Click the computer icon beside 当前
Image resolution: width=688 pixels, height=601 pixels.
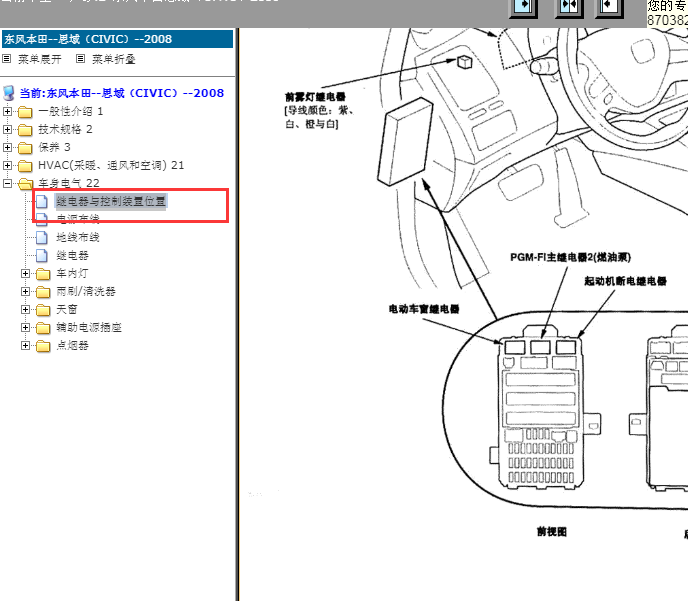coord(9,93)
